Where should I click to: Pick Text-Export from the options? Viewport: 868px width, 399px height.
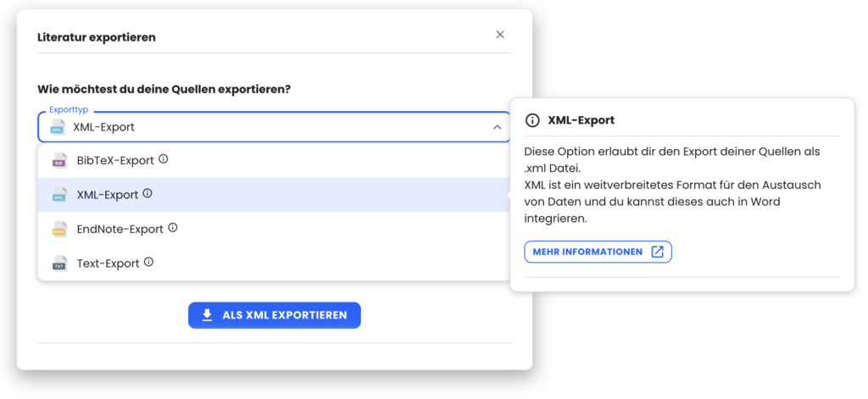274,263
